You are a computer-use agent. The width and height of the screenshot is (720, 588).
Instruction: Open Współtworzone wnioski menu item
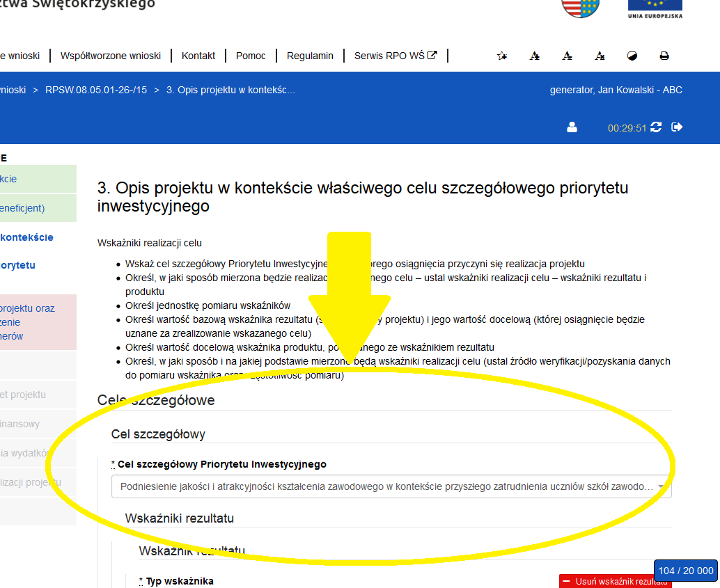(x=111, y=56)
